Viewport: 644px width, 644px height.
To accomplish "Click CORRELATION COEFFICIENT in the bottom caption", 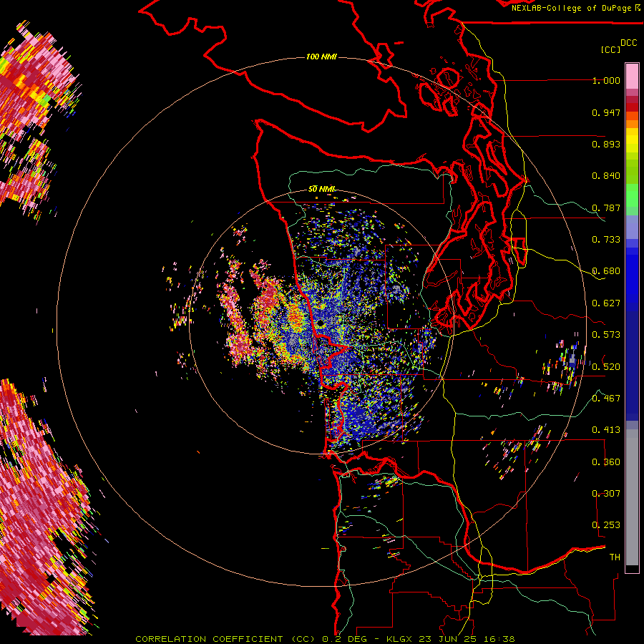I will point(209,639).
